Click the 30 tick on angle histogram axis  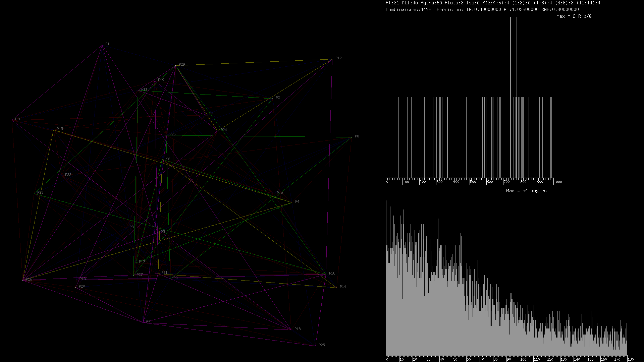[x=428, y=360]
